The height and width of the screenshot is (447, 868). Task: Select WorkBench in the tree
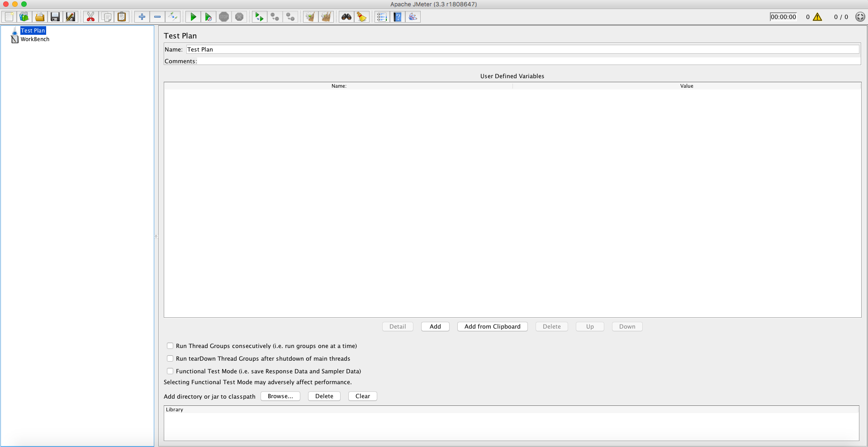(35, 39)
